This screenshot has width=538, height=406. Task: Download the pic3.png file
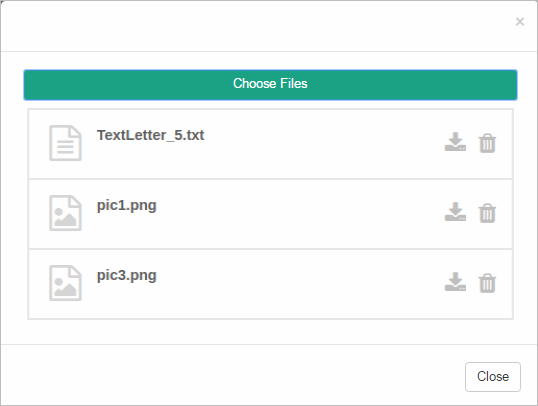[x=455, y=282]
